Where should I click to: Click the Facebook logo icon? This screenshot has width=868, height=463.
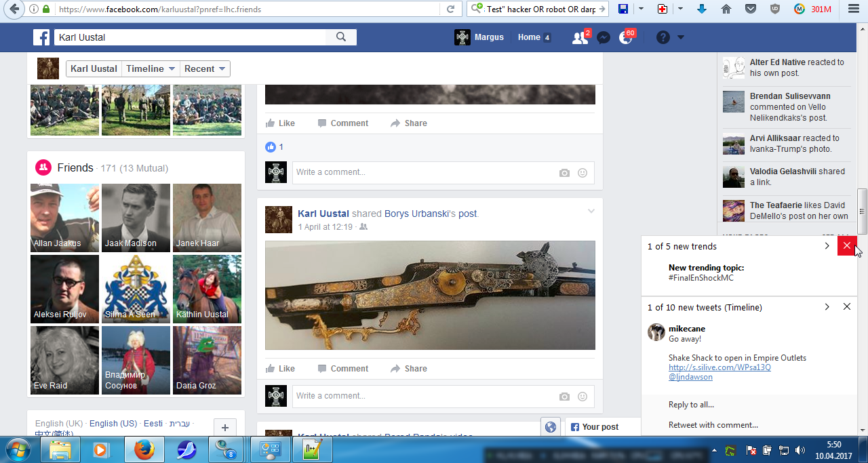[x=41, y=37]
